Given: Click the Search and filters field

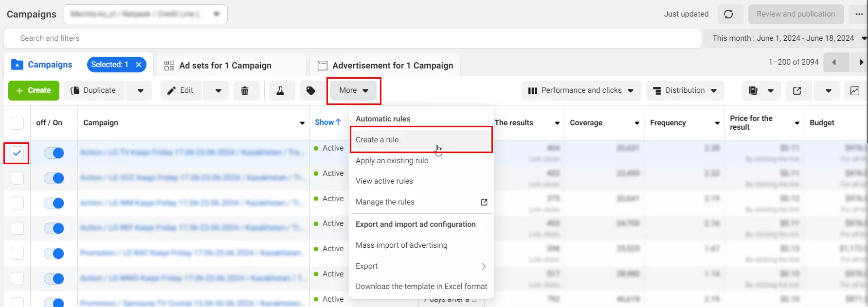Looking at the screenshot, I should (x=352, y=38).
